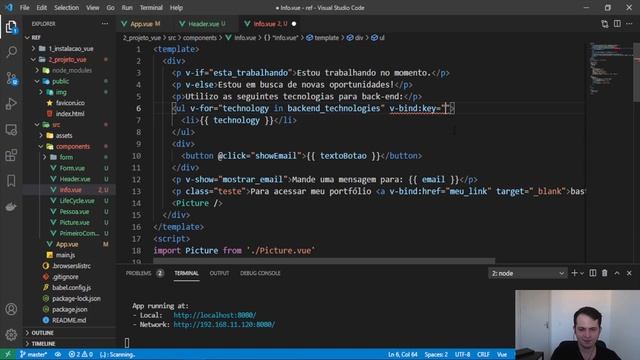The image size is (640, 360).
Task: Open the Selection menu
Action: coord(66,8)
